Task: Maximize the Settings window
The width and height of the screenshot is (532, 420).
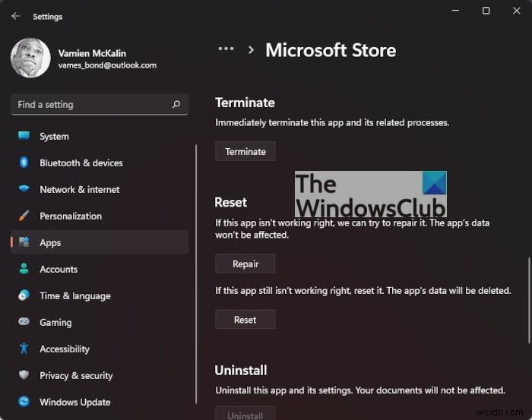Action: 486,11
